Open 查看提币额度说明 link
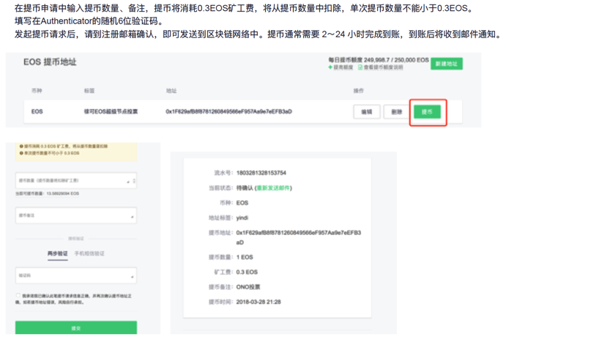This screenshot has width=602, height=364. tap(383, 67)
